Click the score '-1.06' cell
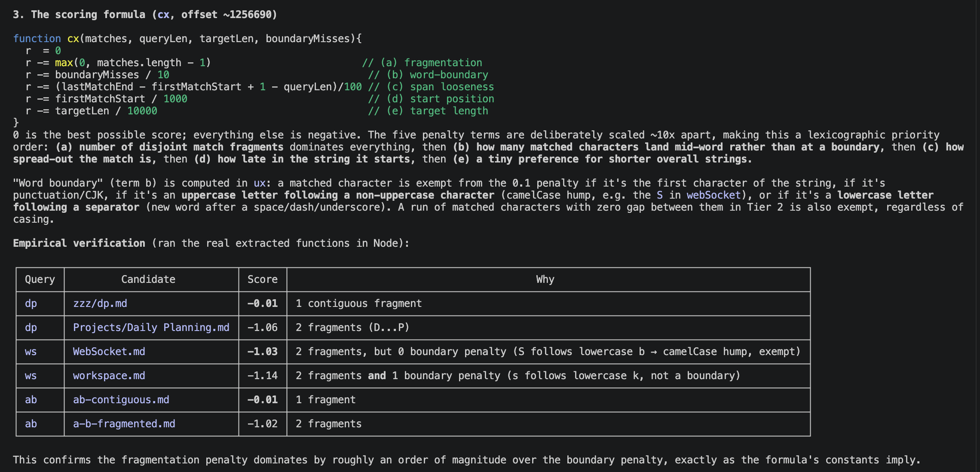 point(263,328)
